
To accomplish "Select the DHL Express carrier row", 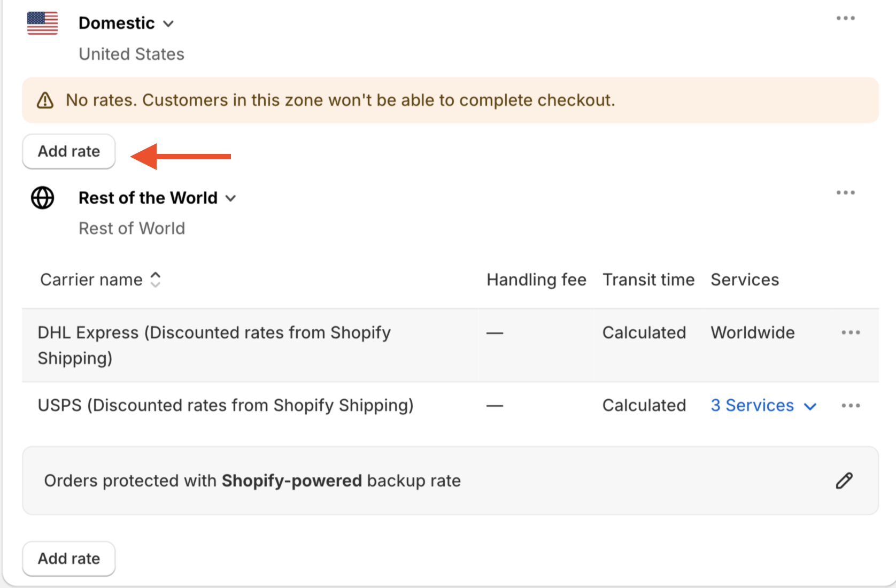I will [214, 345].
